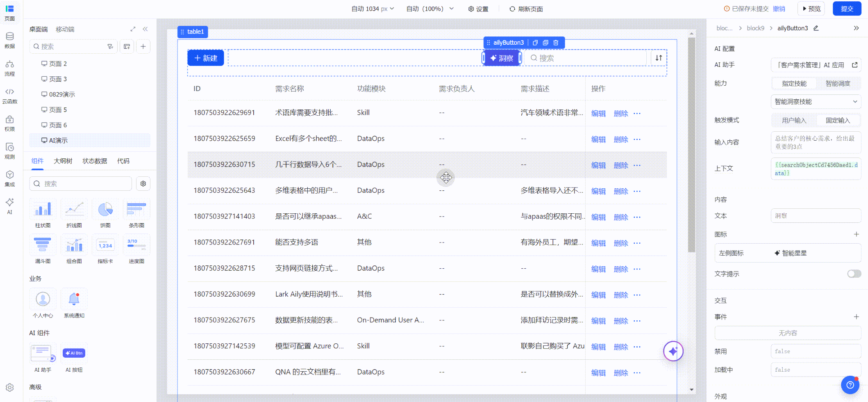868x402 pixels.
Task: Click the page layout icon beside filter
Action: [127, 46]
